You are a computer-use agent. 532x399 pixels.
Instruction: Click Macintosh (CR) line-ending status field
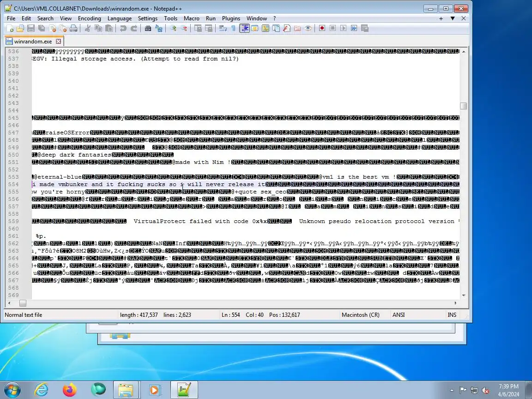361,315
